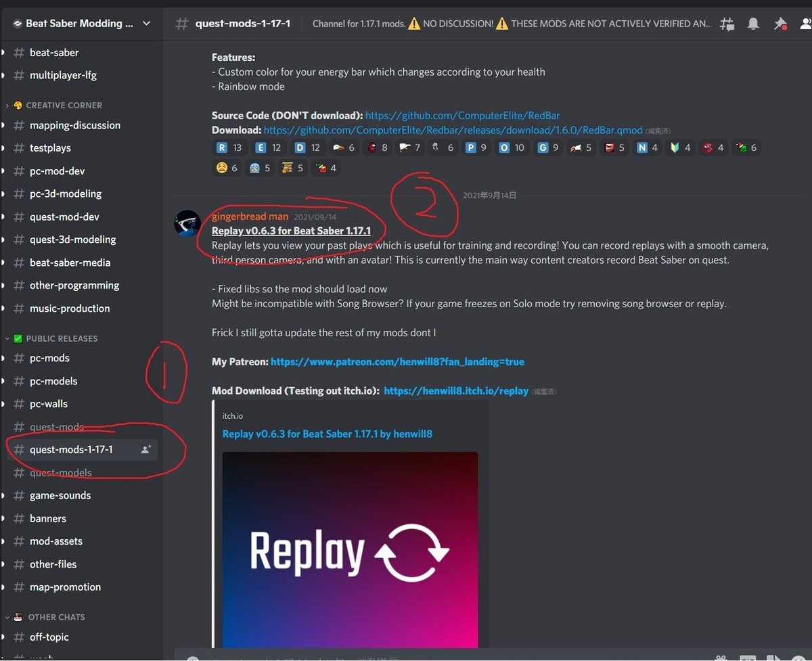Select the pc-mods channel
This screenshot has width=812, height=661.
82,358
